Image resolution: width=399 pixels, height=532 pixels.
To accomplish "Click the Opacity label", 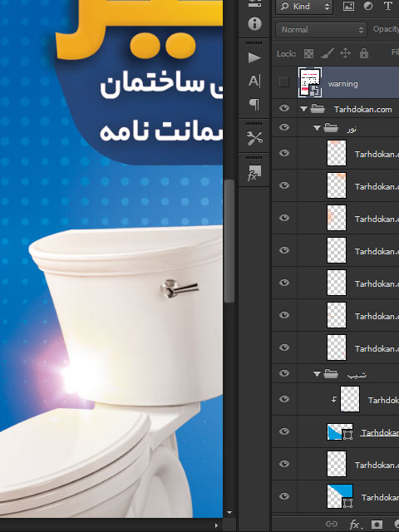I will [x=386, y=29].
